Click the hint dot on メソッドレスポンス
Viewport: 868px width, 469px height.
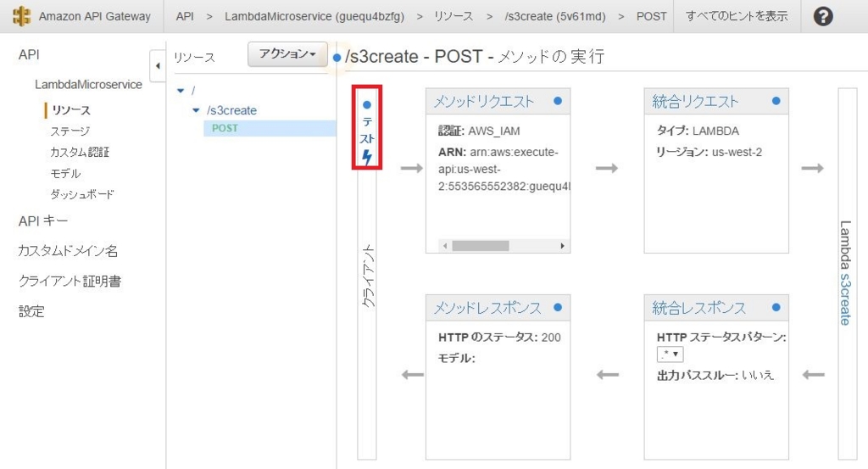point(558,307)
